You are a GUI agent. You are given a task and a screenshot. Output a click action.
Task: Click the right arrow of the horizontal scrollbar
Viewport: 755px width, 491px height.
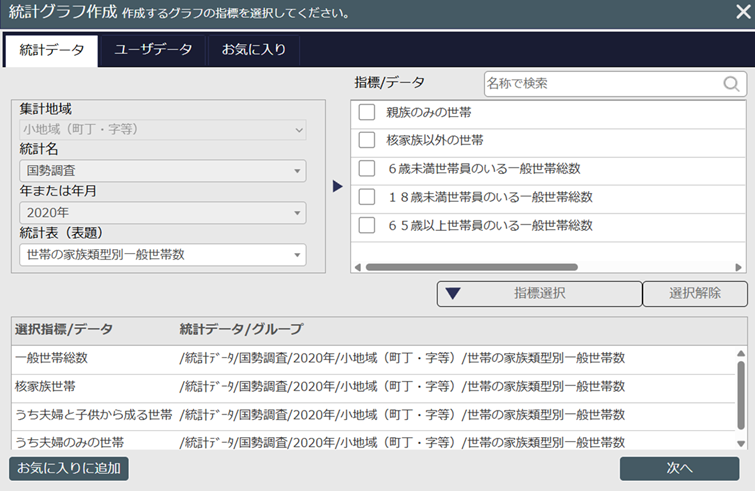pos(740,267)
